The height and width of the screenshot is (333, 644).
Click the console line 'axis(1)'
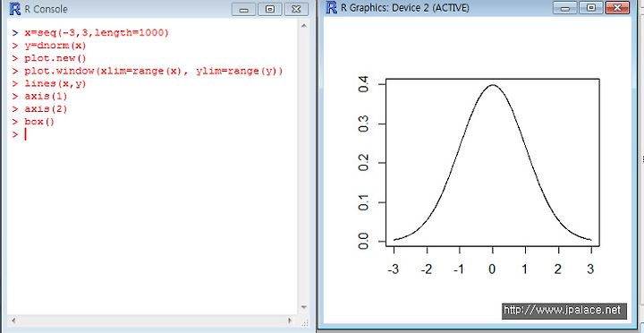click(x=46, y=97)
